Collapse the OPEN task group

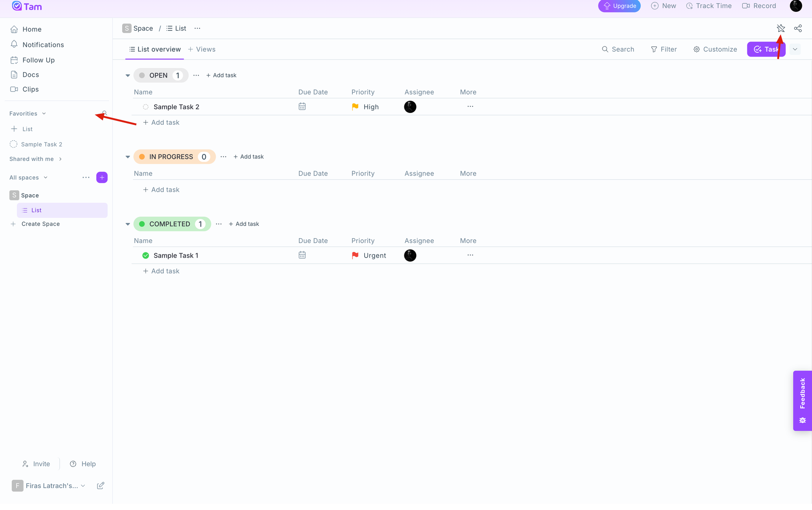click(127, 76)
